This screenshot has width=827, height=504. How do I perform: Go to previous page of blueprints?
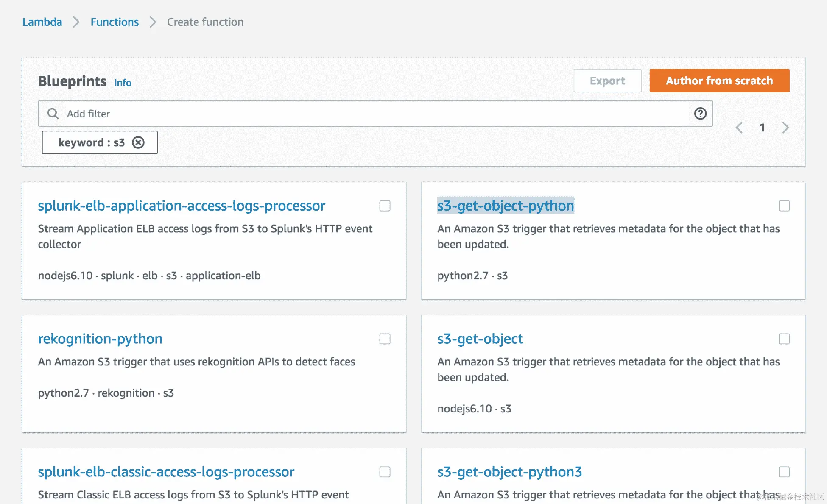pyautogui.click(x=739, y=128)
